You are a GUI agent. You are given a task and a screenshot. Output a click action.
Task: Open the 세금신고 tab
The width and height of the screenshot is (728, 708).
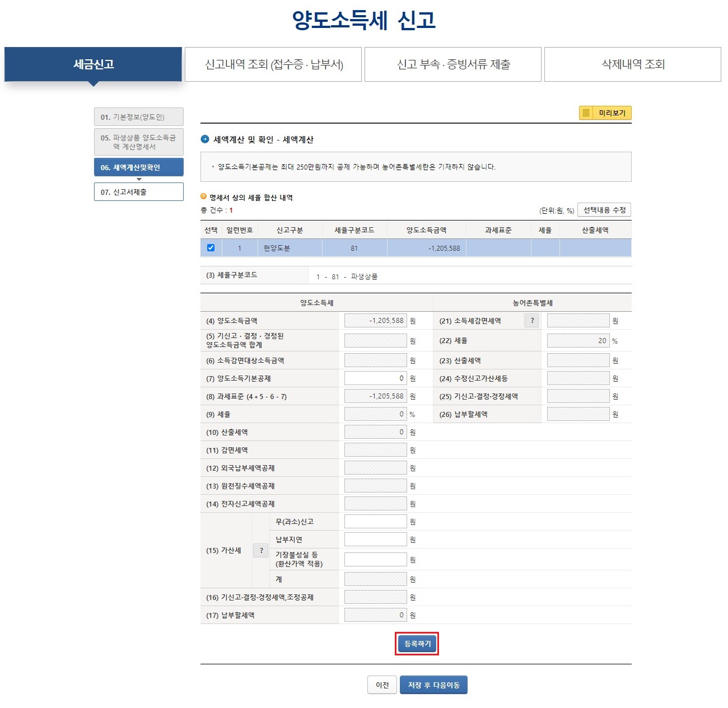click(94, 64)
